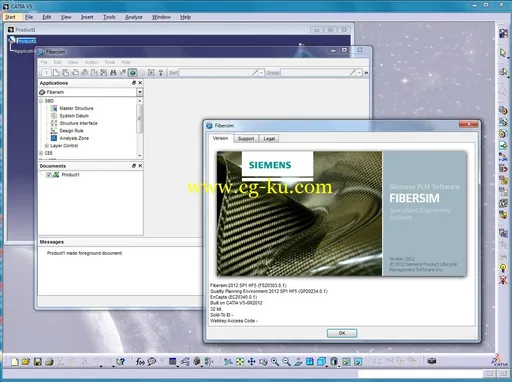Click the Print icon in CATIA toolbar

coord(49,361)
